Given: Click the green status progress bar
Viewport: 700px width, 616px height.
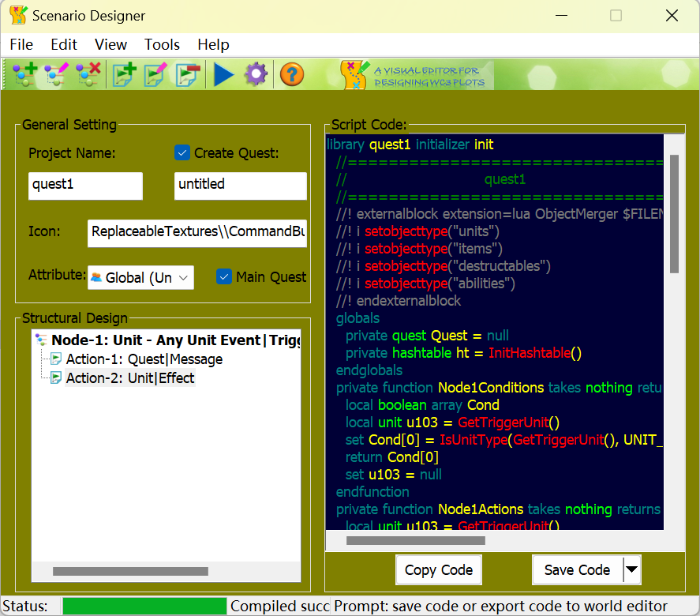Looking at the screenshot, I should [x=144, y=607].
